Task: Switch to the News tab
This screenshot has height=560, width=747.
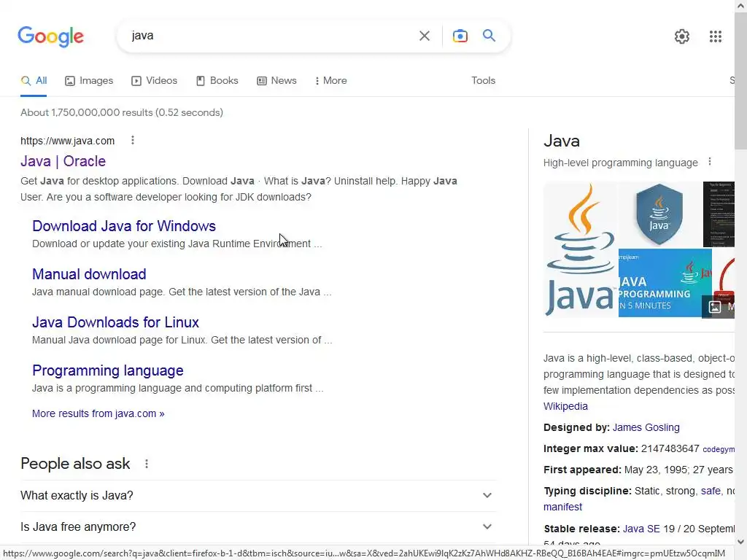Action: point(276,80)
